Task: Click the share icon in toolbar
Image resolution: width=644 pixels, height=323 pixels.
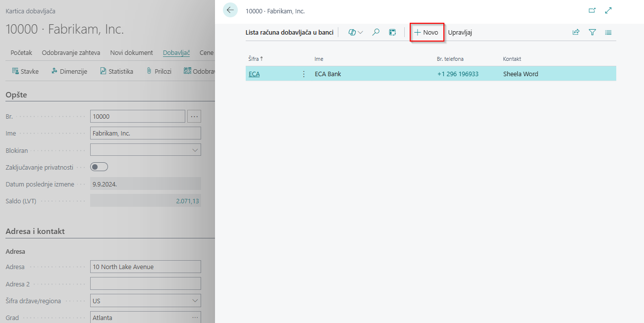Action: click(x=576, y=32)
